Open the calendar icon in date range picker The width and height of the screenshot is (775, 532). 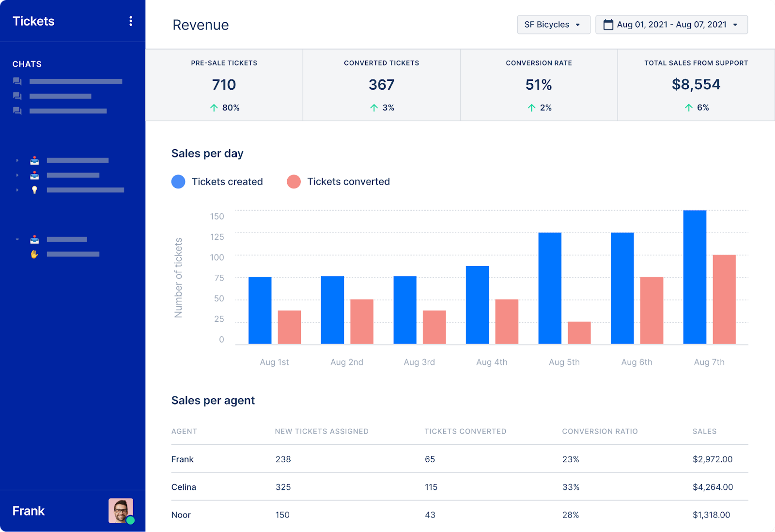coord(608,24)
